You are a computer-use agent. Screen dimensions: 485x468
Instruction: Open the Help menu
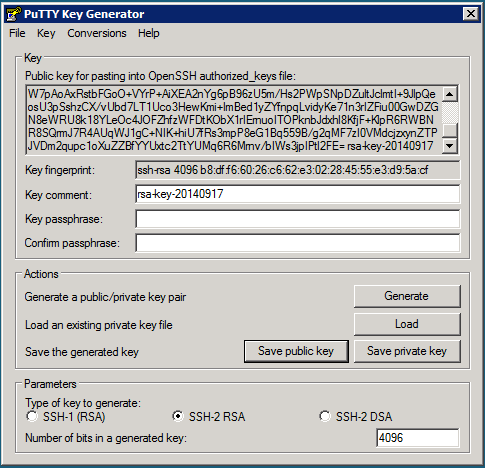click(149, 33)
